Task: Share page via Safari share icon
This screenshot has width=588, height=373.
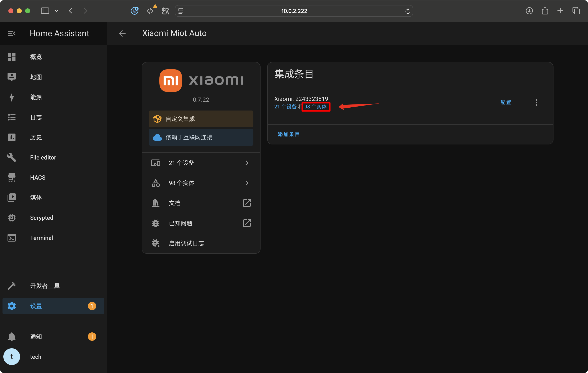Action: [x=545, y=10]
